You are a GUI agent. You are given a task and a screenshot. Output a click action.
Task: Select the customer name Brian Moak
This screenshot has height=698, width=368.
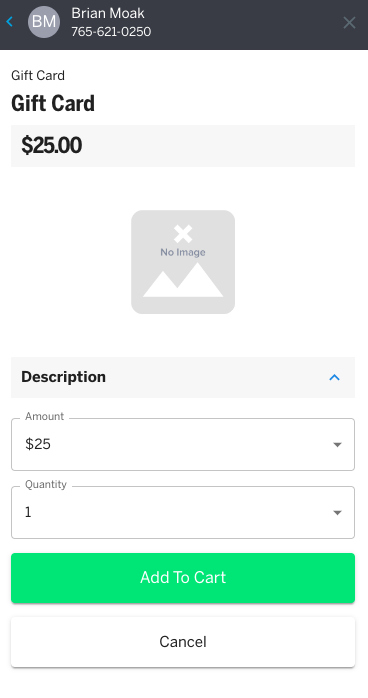pos(108,13)
